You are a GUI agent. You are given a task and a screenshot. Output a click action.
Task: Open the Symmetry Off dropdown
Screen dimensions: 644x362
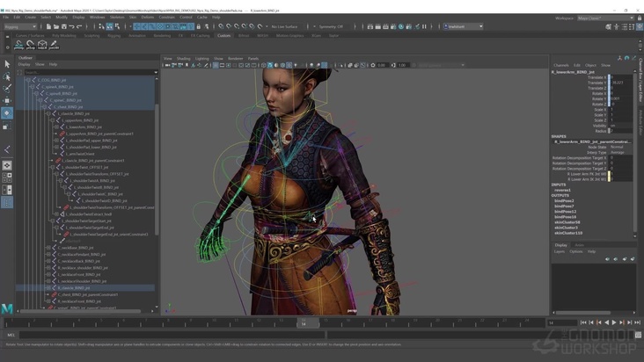click(333, 26)
